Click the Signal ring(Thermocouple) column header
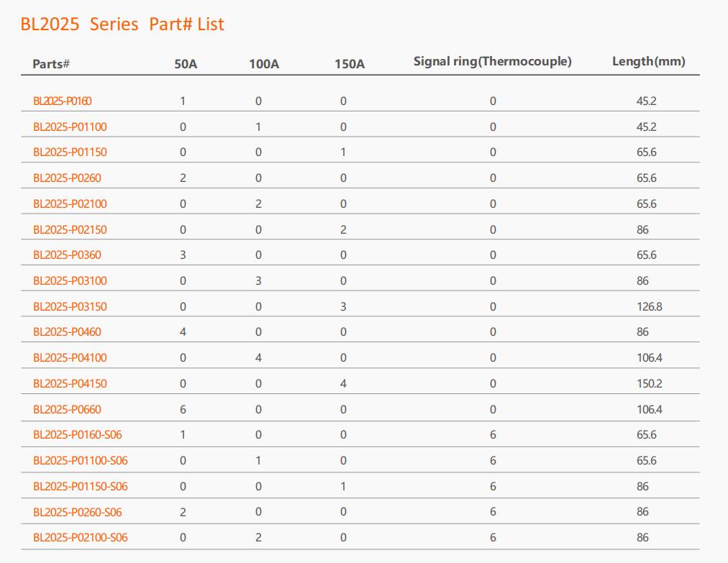 pyautogui.click(x=493, y=61)
